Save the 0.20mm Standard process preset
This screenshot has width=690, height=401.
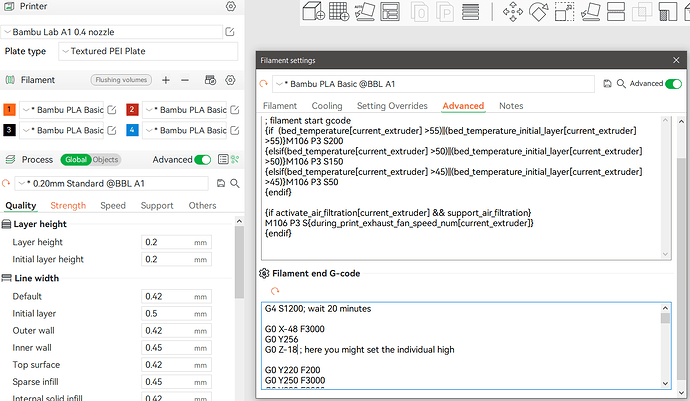tap(221, 184)
